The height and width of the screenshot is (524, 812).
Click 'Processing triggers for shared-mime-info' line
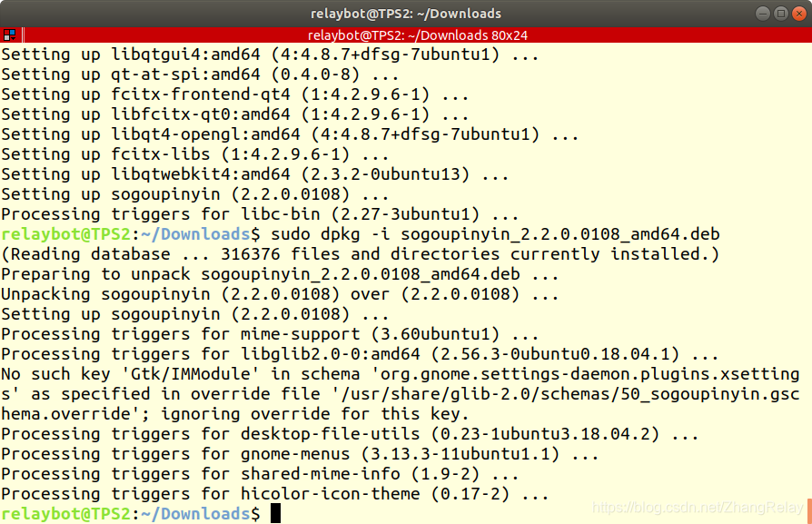point(260,474)
